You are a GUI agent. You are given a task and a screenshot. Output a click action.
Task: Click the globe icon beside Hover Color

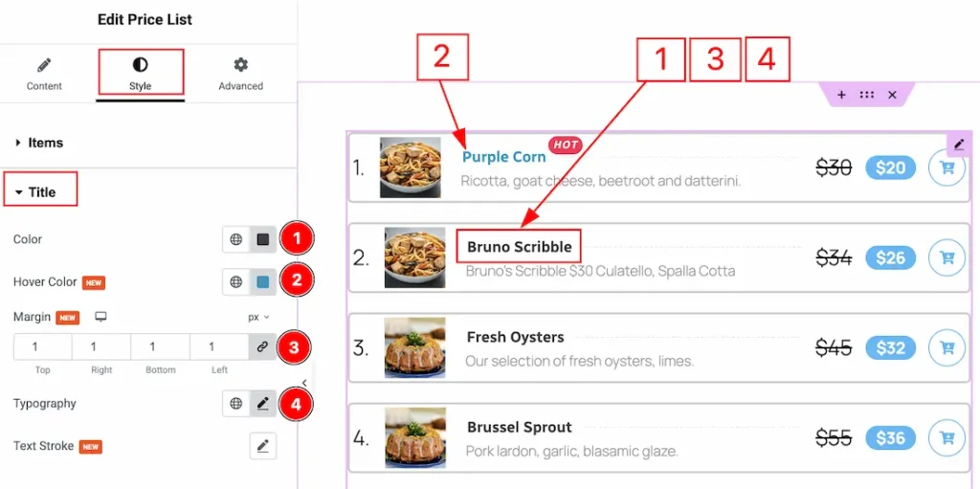(235, 282)
